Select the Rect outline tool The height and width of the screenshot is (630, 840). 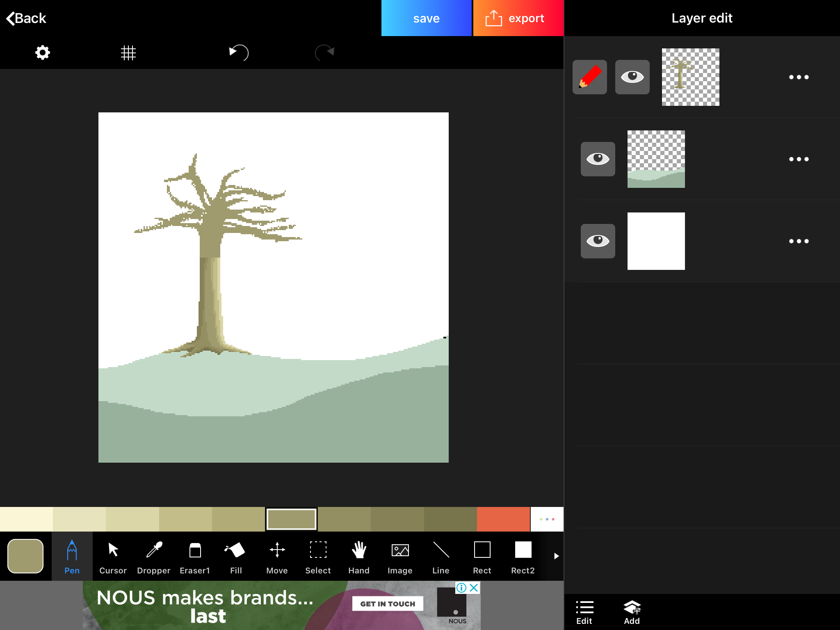coord(482,557)
